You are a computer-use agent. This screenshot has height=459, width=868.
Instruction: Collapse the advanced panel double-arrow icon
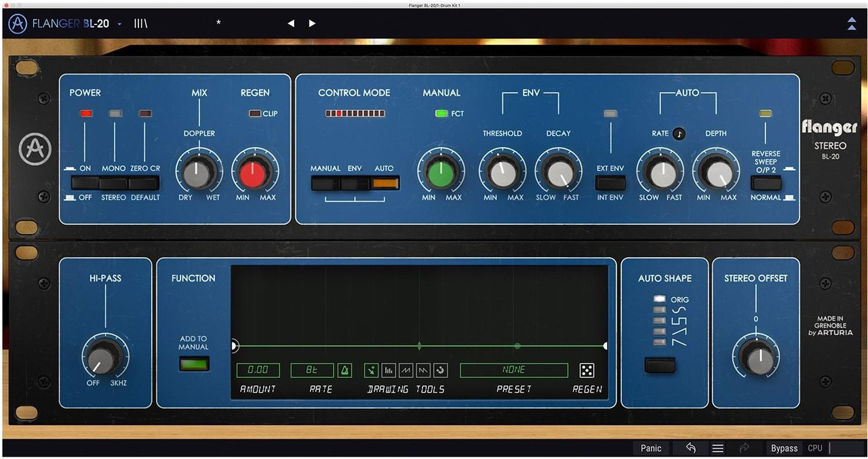(852, 24)
